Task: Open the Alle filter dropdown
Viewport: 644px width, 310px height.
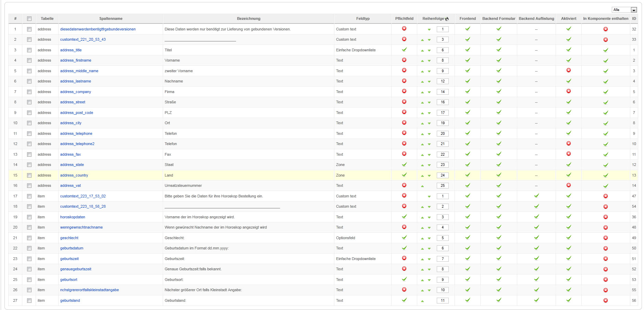Action: coord(624,10)
